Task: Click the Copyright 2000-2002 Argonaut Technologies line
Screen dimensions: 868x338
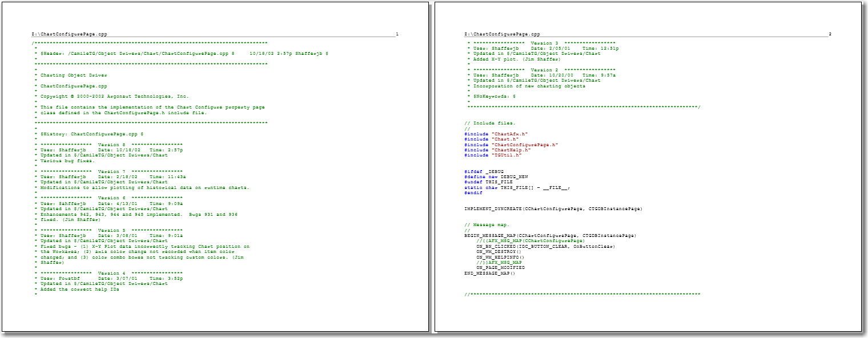Action: (111, 96)
